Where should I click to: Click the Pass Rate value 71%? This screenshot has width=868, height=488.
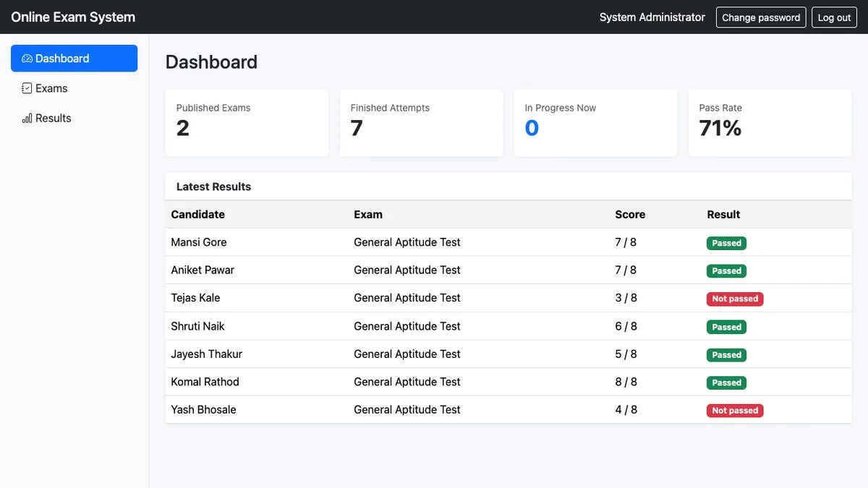720,128
